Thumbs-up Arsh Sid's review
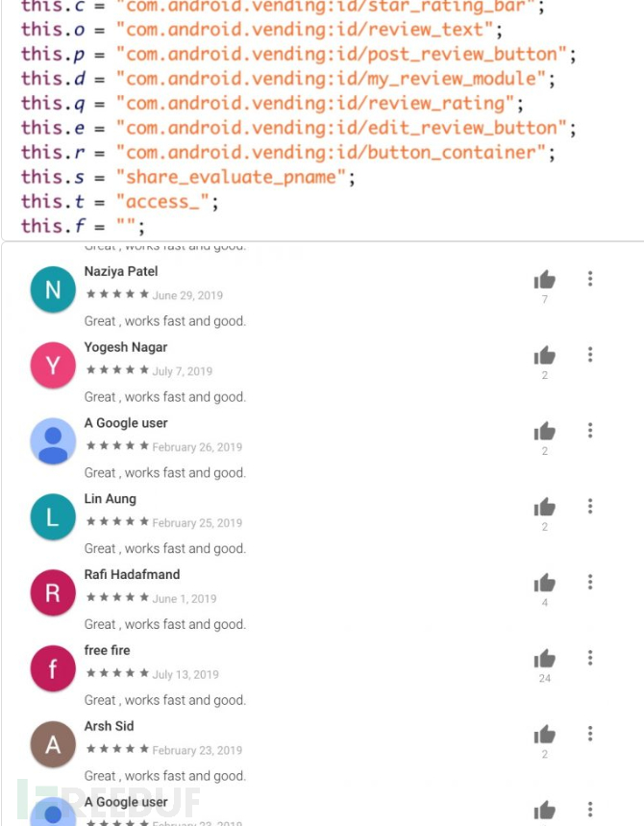This screenshot has width=644, height=826. (x=544, y=735)
